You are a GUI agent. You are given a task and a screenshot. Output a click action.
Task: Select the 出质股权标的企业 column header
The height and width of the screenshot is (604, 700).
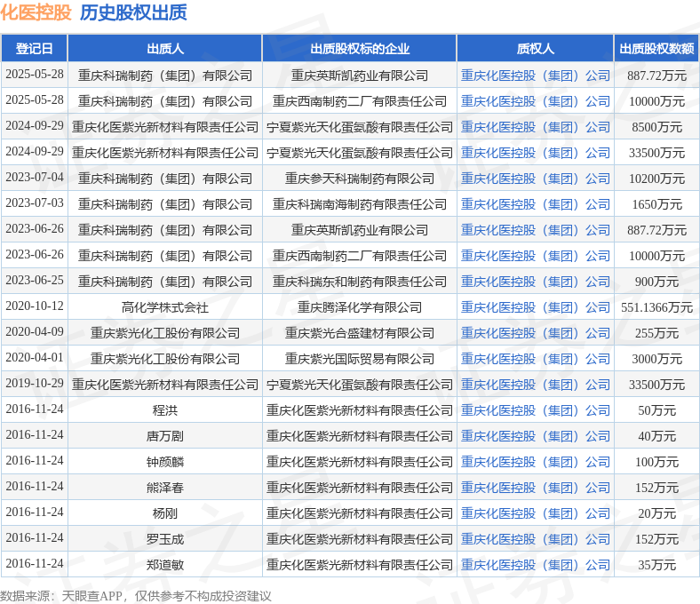pyautogui.click(x=359, y=49)
